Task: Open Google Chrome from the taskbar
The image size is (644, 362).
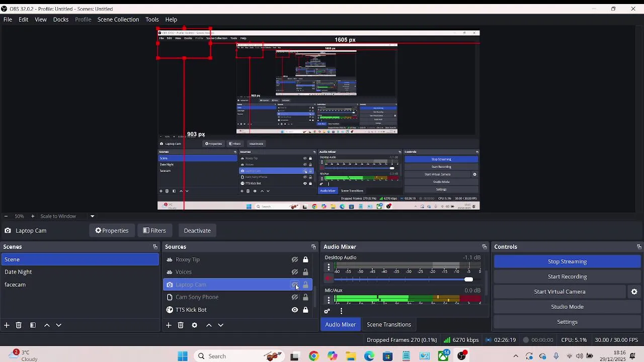Action: point(313,356)
